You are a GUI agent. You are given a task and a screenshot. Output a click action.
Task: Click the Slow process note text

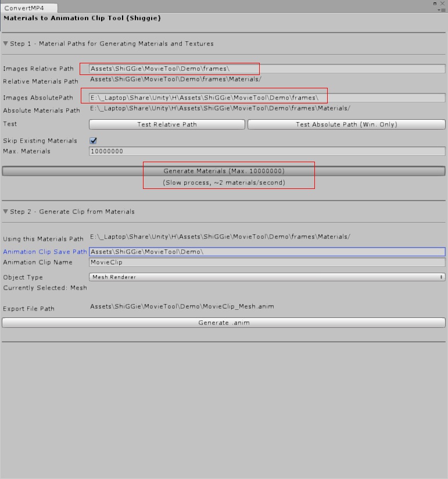tap(224, 183)
